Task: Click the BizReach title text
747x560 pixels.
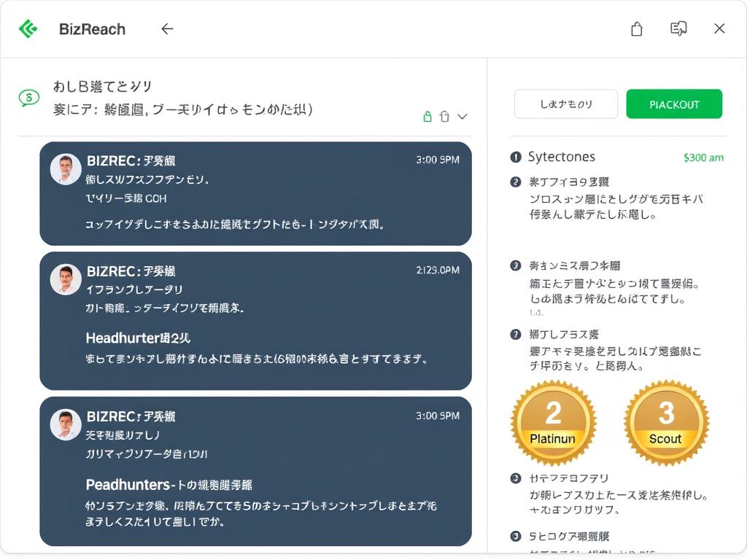Action: (x=92, y=29)
